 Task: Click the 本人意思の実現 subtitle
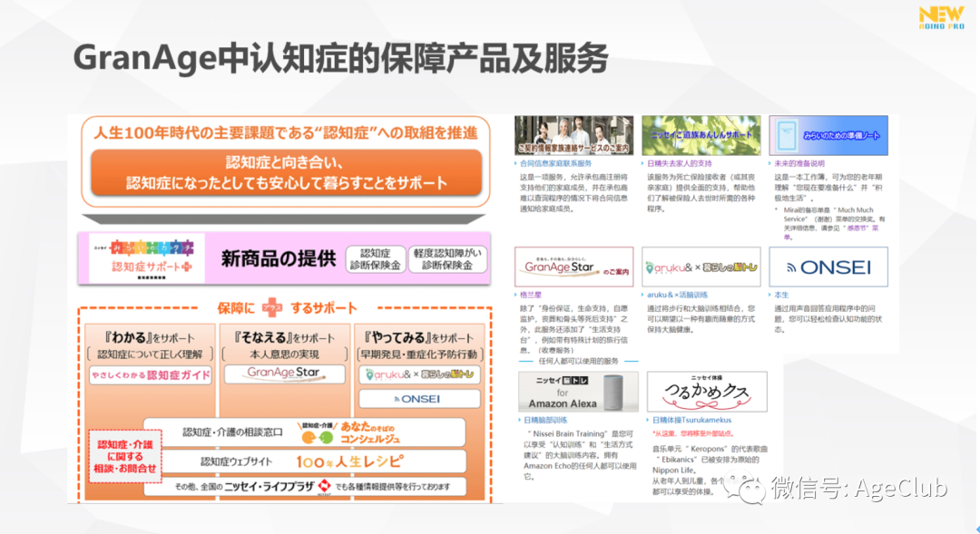click(x=284, y=354)
